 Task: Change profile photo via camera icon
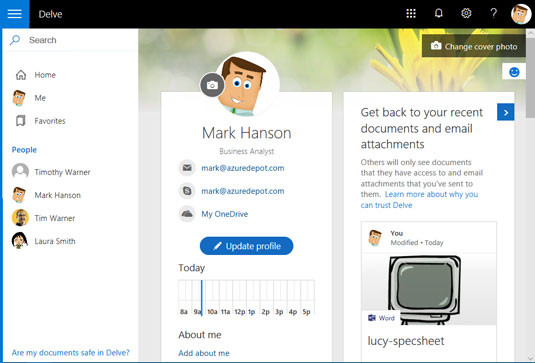[x=212, y=85]
